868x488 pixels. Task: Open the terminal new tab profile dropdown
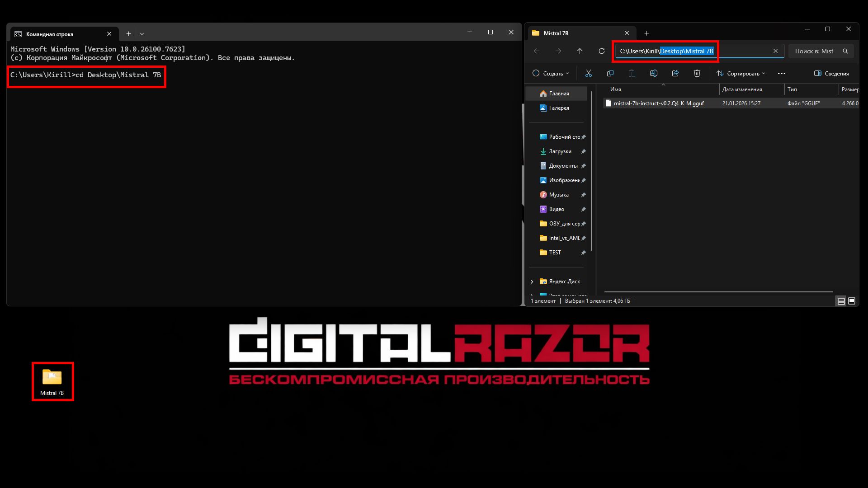pyautogui.click(x=142, y=34)
